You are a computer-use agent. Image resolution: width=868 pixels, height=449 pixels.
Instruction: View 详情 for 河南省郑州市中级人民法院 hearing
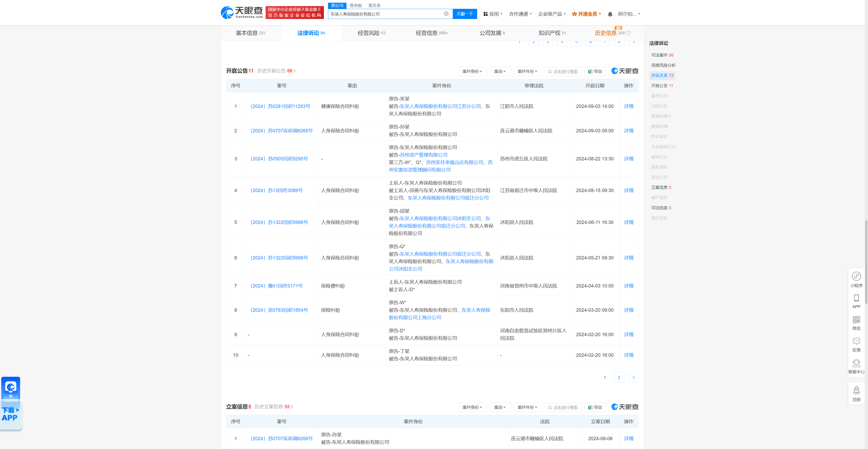pos(628,286)
